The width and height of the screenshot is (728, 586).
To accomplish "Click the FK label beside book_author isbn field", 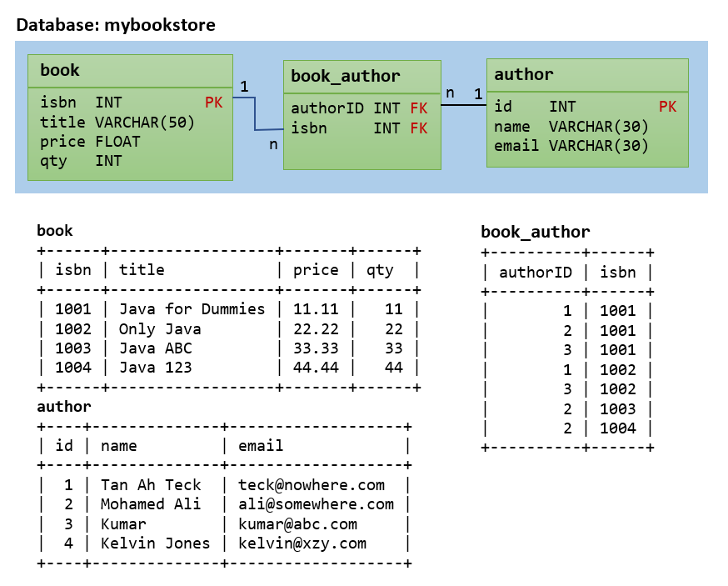I will click(x=418, y=128).
